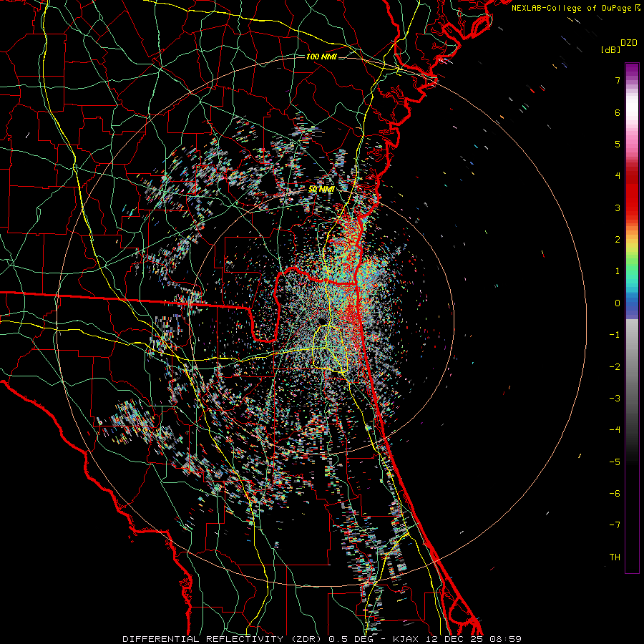Click the -5 dB scale label

(x=615, y=462)
